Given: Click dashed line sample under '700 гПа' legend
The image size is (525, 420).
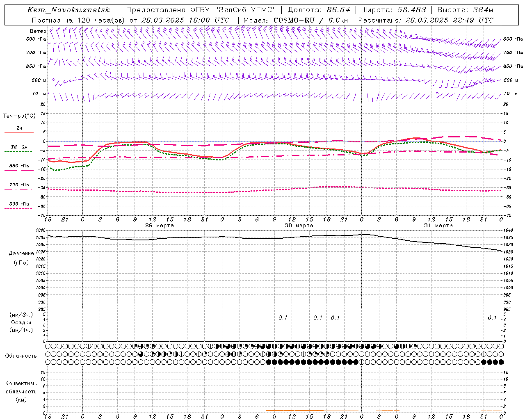Looking at the screenshot, I should pyautogui.click(x=18, y=189).
